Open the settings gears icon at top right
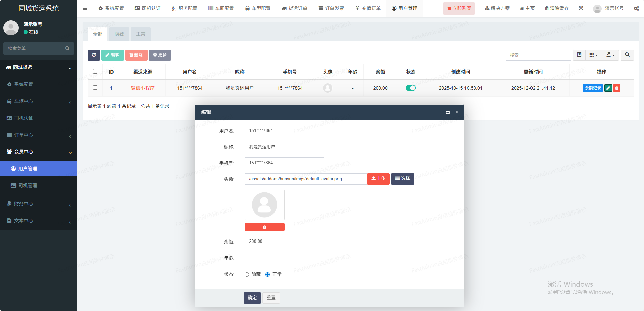The image size is (644, 311). tap(636, 8)
